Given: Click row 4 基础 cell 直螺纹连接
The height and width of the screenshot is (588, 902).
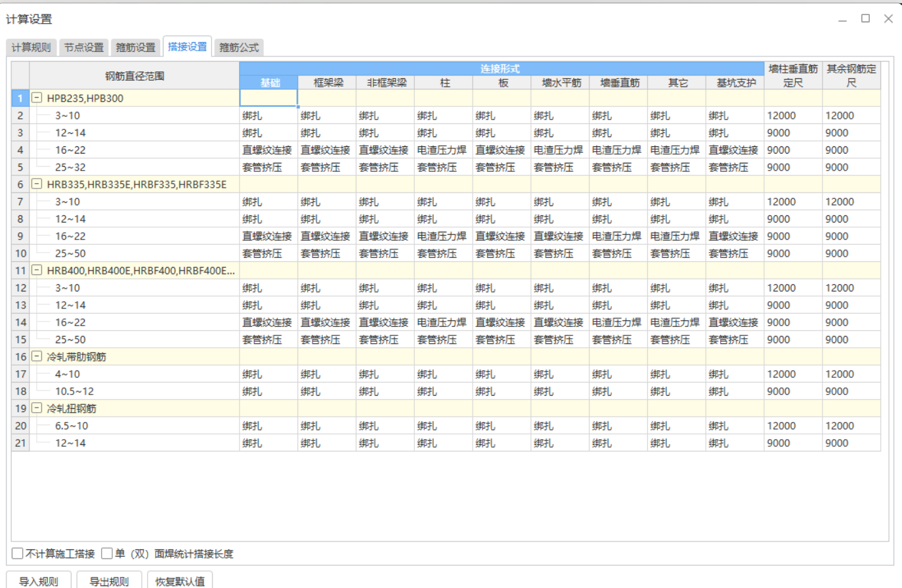Looking at the screenshot, I should click(269, 150).
